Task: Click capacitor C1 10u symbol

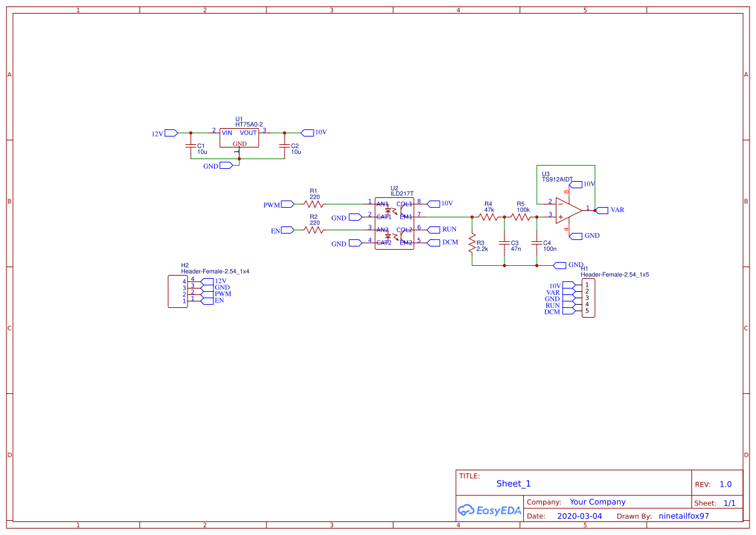Action: point(189,146)
